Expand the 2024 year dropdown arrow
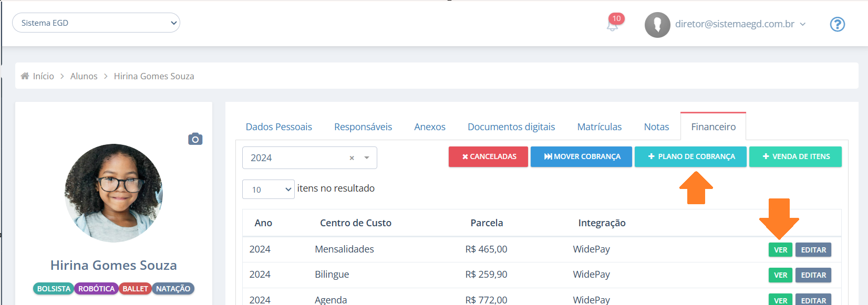Viewport: 868px width, 305px height. click(367, 158)
